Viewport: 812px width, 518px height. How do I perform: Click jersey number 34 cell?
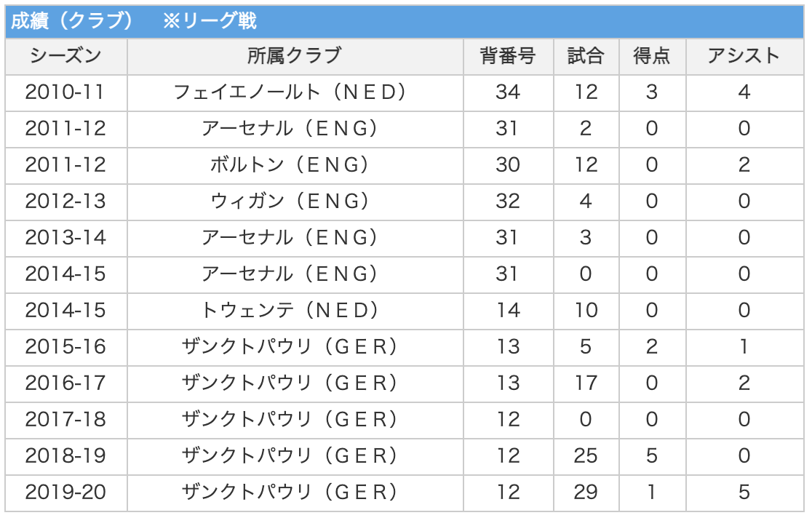(508, 92)
